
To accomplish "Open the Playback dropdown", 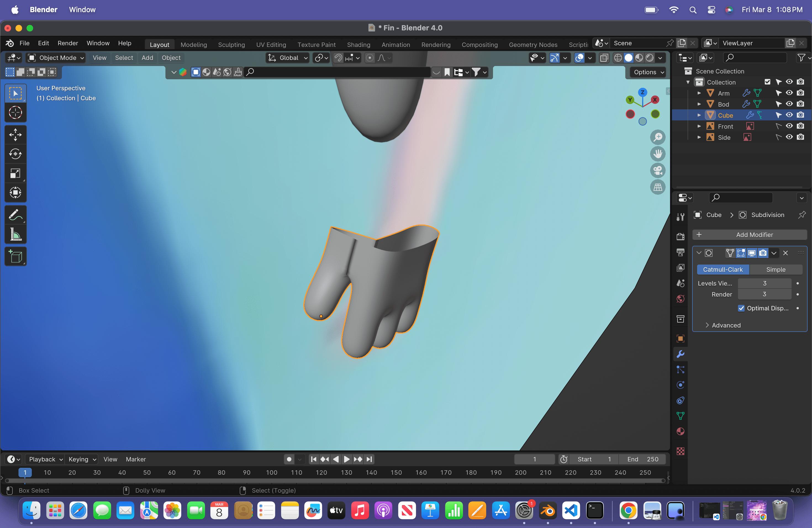I will [x=45, y=459].
